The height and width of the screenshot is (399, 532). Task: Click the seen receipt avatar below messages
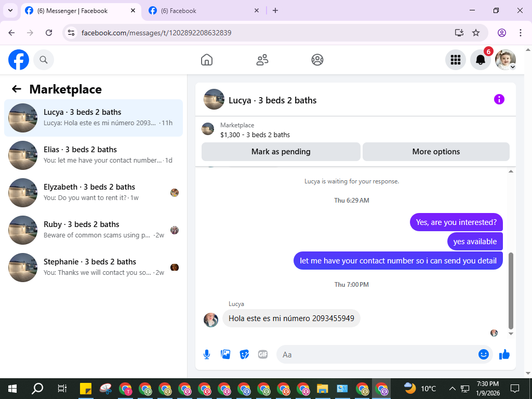pos(494,333)
